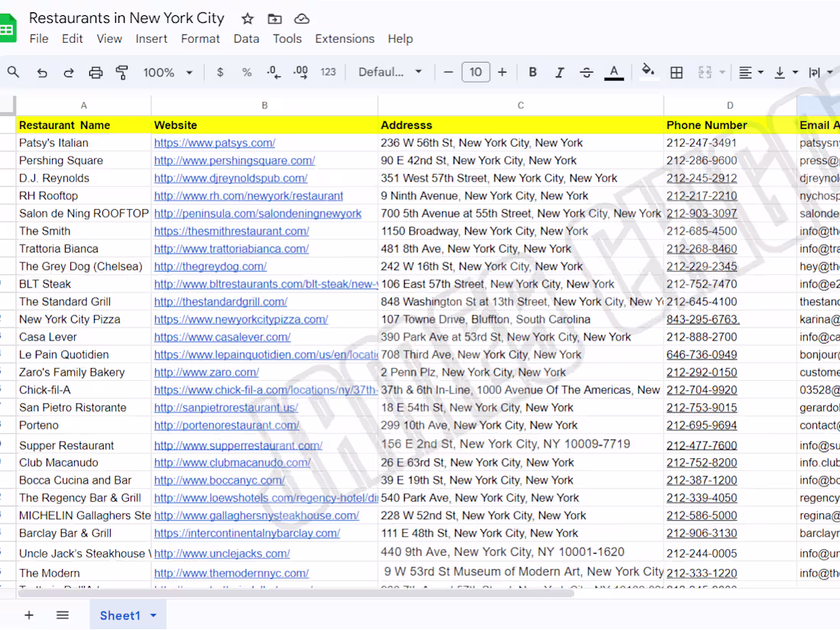Add a new sheet with plus button
Image resolution: width=840 pixels, height=630 pixels.
pos(29,615)
